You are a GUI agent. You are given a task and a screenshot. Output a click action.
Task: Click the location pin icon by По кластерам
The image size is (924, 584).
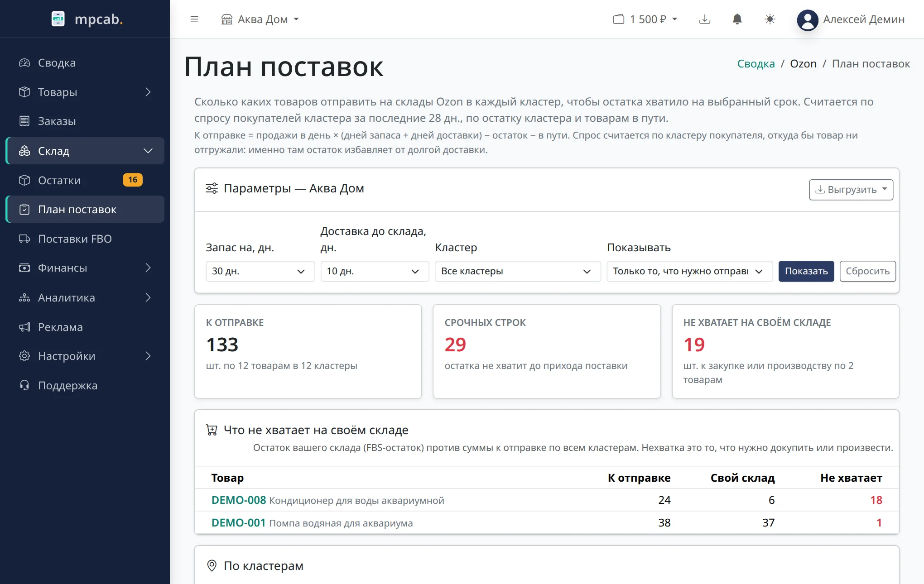pyautogui.click(x=212, y=565)
